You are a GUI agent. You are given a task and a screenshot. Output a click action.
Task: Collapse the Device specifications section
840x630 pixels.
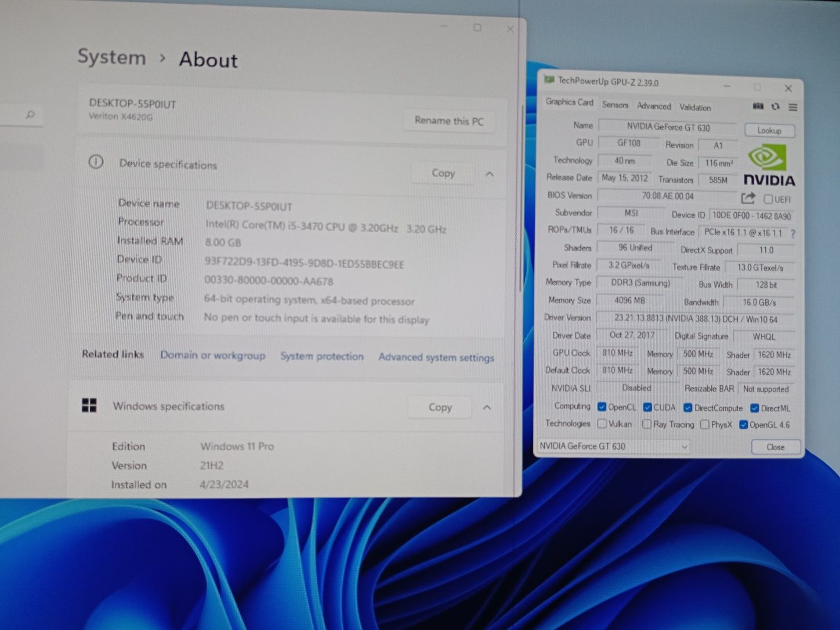pos(490,174)
